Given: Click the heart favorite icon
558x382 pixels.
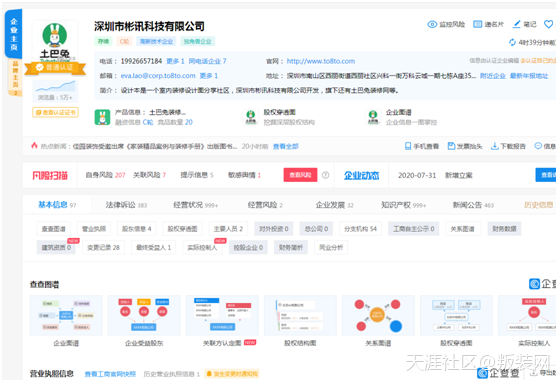Looking at the screenshot, I should pos(548,24).
